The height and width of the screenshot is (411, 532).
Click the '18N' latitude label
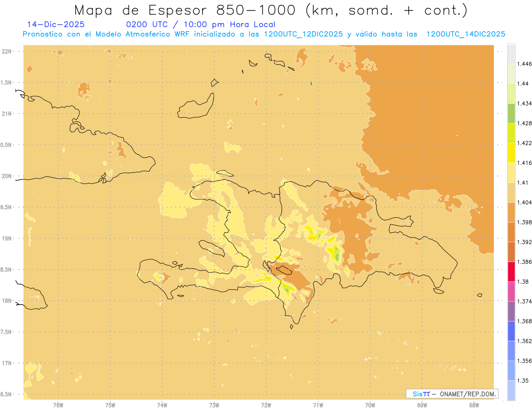7,301
